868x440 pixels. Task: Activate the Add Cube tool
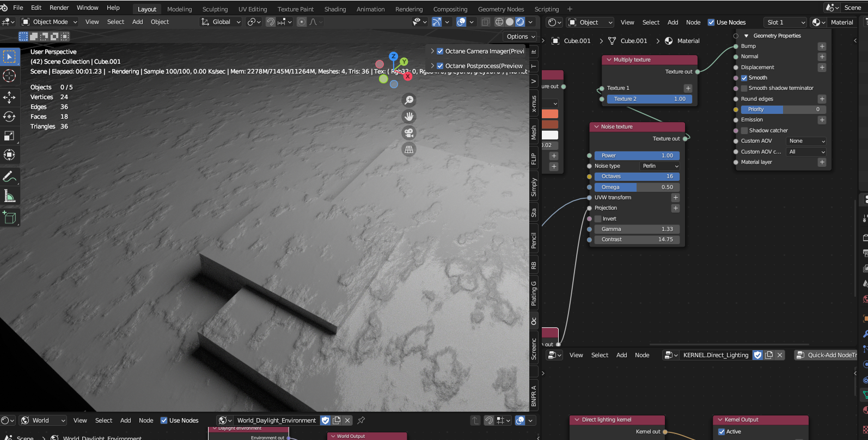[x=10, y=217]
